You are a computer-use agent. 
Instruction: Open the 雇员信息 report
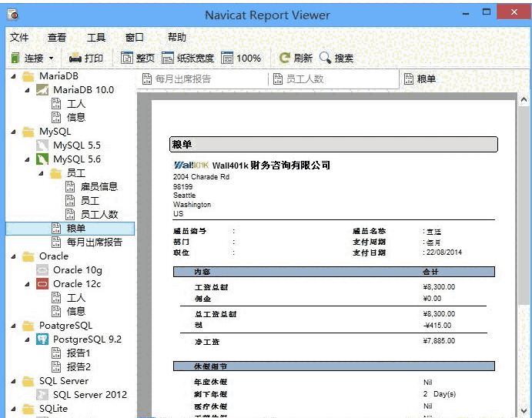tap(99, 187)
